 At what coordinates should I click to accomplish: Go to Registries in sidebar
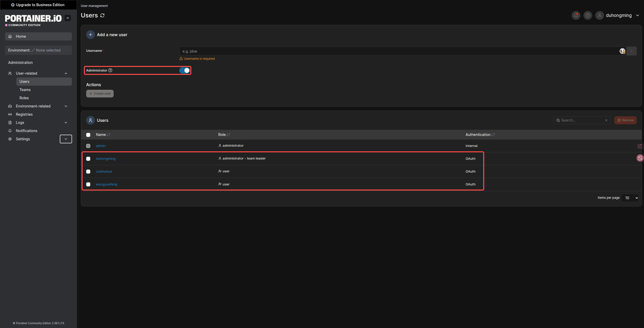pos(24,114)
